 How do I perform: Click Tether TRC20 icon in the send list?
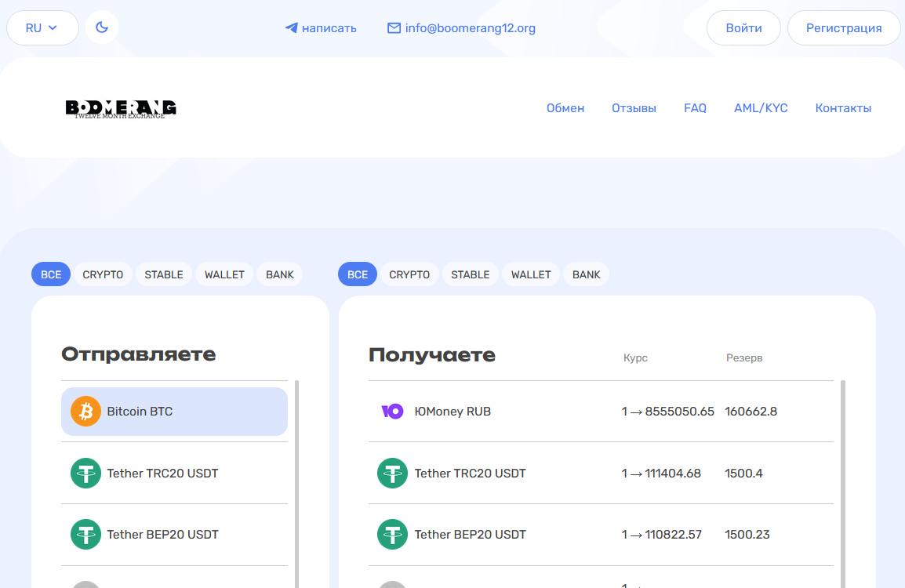pyautogui.click(x=86, y=474)
